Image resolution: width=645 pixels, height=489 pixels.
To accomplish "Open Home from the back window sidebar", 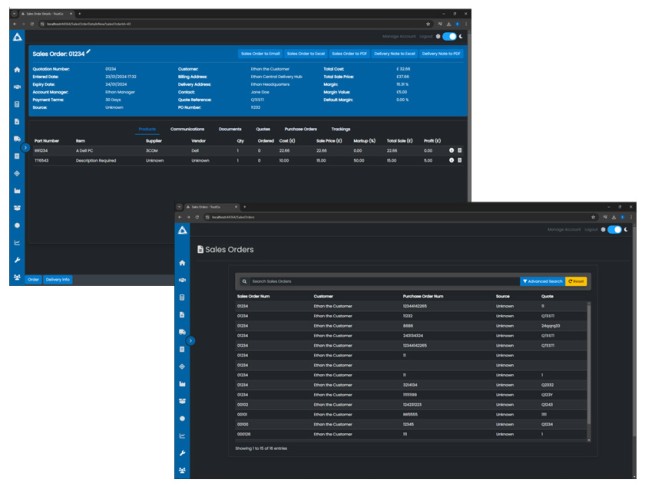I will coord(15,69).
